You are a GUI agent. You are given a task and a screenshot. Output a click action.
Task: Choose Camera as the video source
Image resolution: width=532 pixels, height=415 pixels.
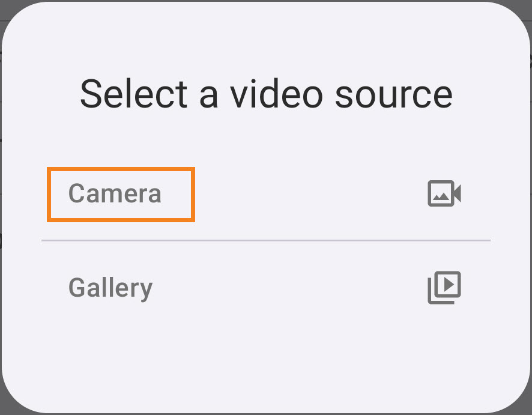266,194
